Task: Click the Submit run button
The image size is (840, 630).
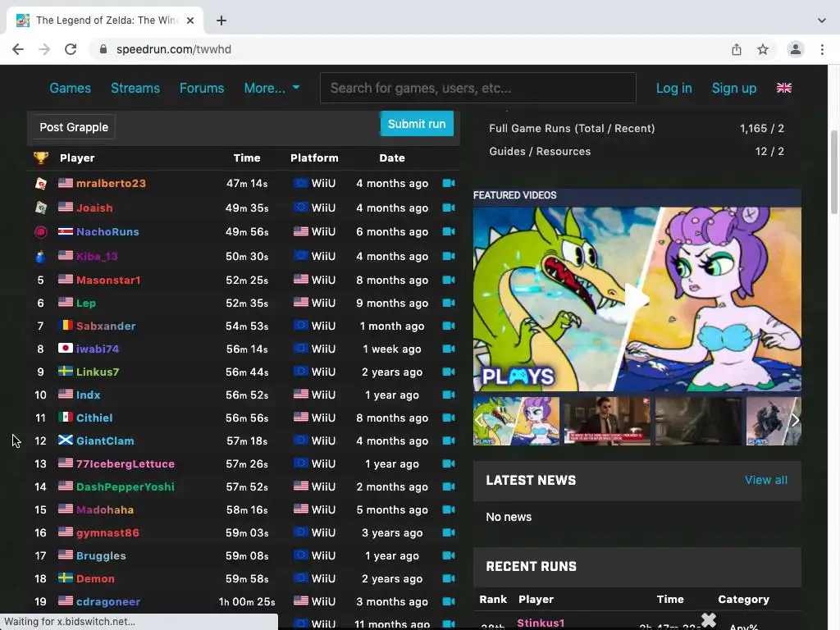Action: [x=417, y=124]
